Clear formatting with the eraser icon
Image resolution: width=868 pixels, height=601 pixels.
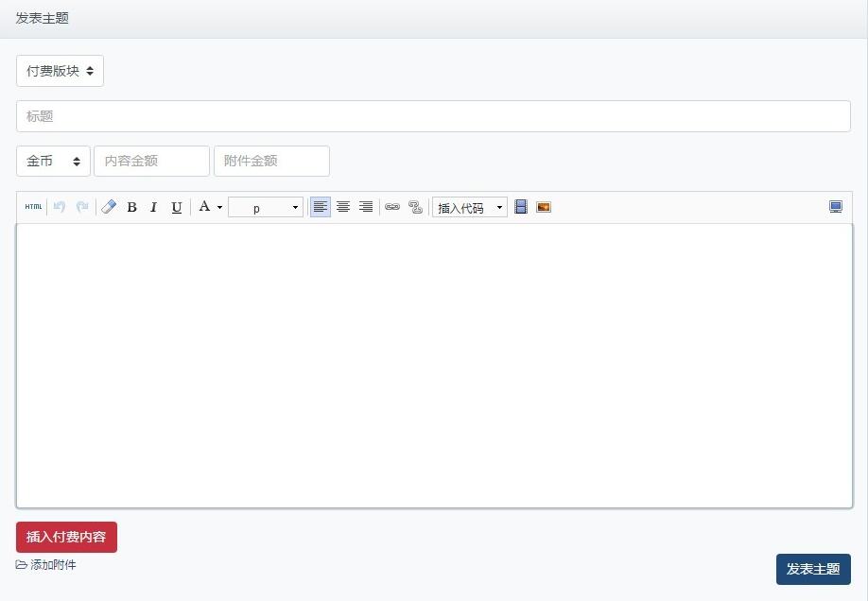109,207
